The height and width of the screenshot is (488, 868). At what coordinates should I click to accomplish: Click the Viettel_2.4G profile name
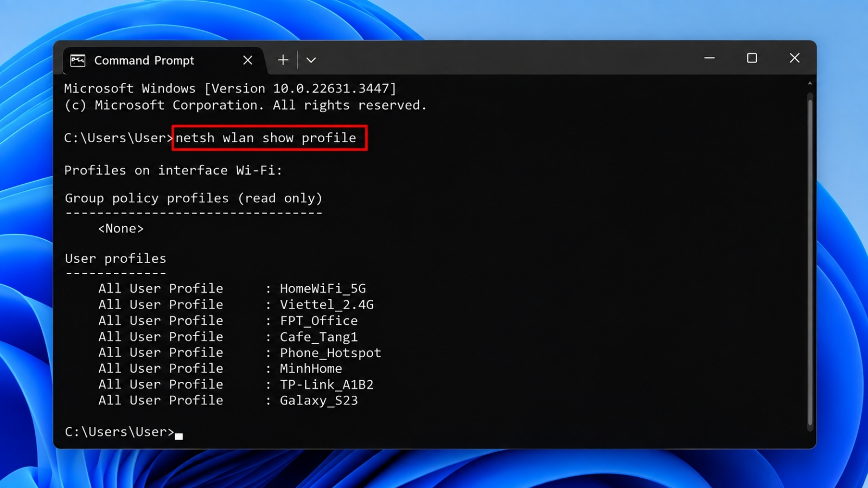tap(327, 305)
